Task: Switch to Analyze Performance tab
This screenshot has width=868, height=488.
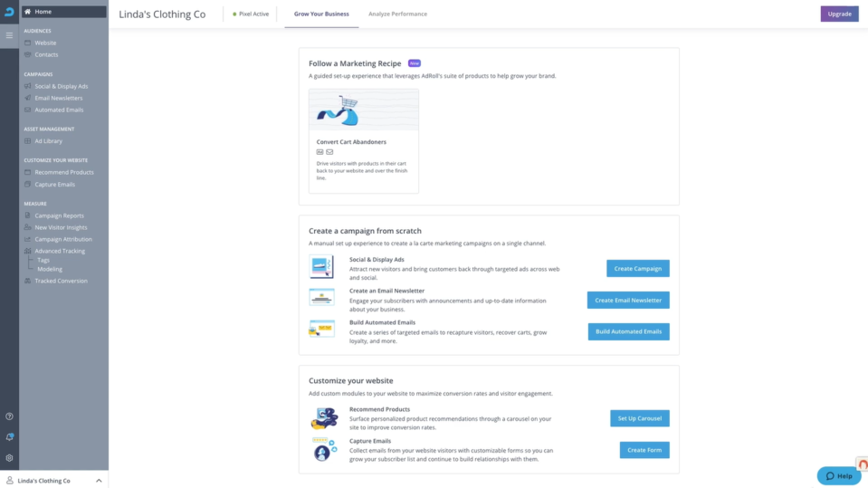Action: [x=398, y=14]
